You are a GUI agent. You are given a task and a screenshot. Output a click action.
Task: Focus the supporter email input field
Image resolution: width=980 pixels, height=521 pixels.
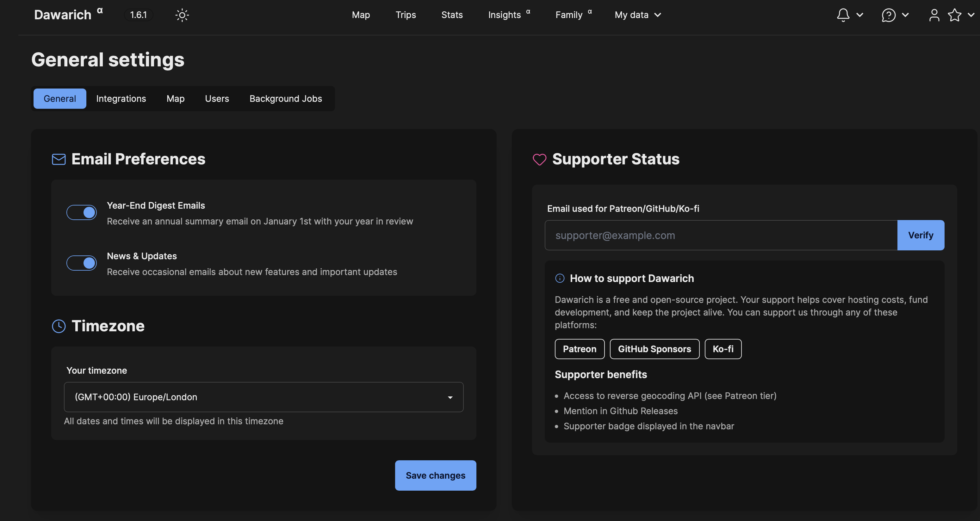[x=721, y=236]
